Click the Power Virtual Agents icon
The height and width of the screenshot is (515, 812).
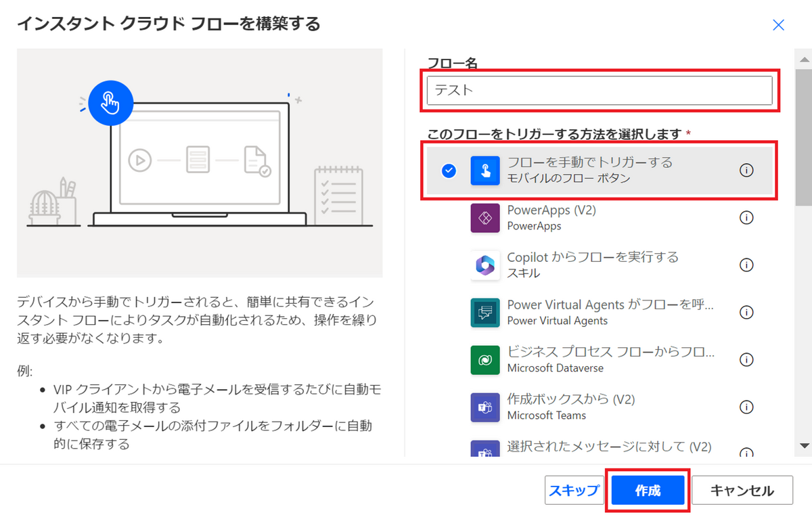(x=485, y=313)
